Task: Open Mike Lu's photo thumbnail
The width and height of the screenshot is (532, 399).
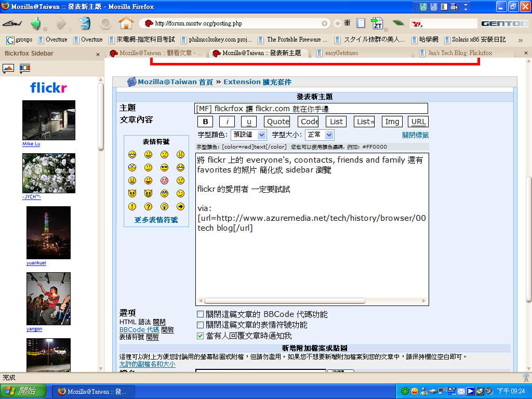Action: tap(49, 120)
